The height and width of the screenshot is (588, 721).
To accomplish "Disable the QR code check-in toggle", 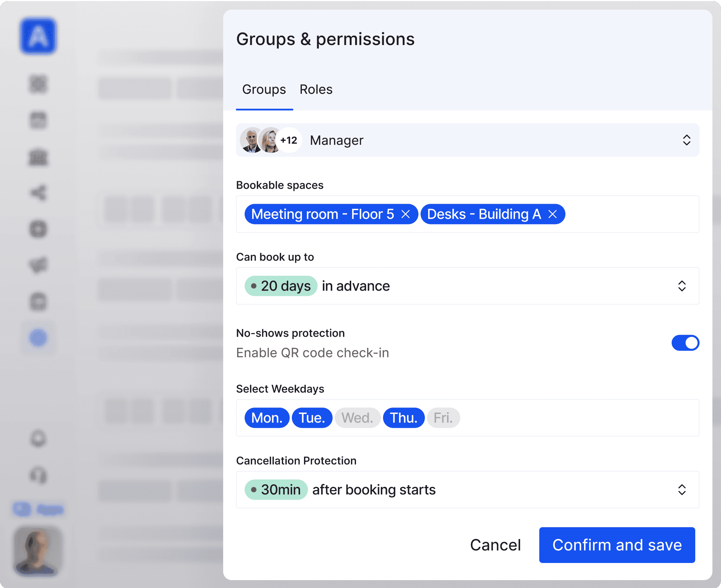I will pyautogui.click(x=685, y=342).
